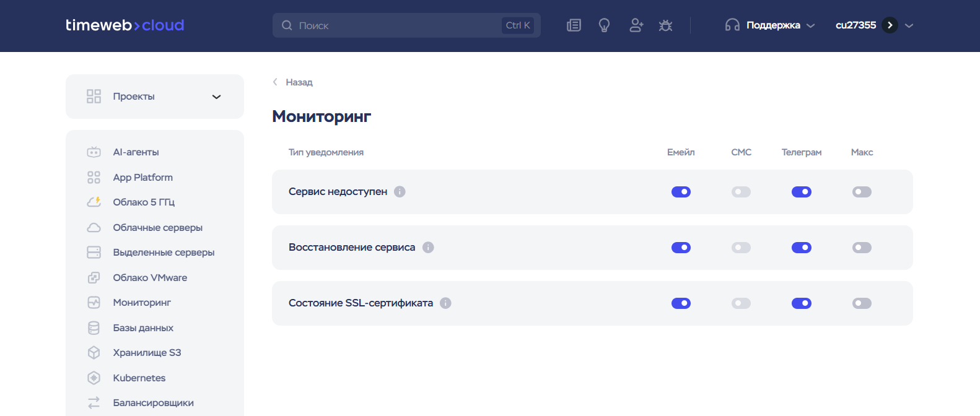The width and height of the screenshot is (980, 416).
Task: Expand the account menu chevron
Action: point(909,25)
